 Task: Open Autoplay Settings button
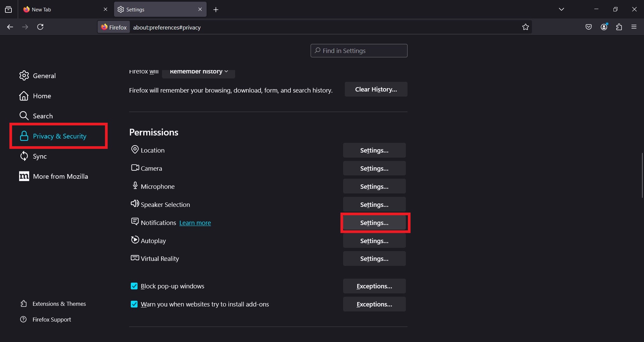pos(374,241)
